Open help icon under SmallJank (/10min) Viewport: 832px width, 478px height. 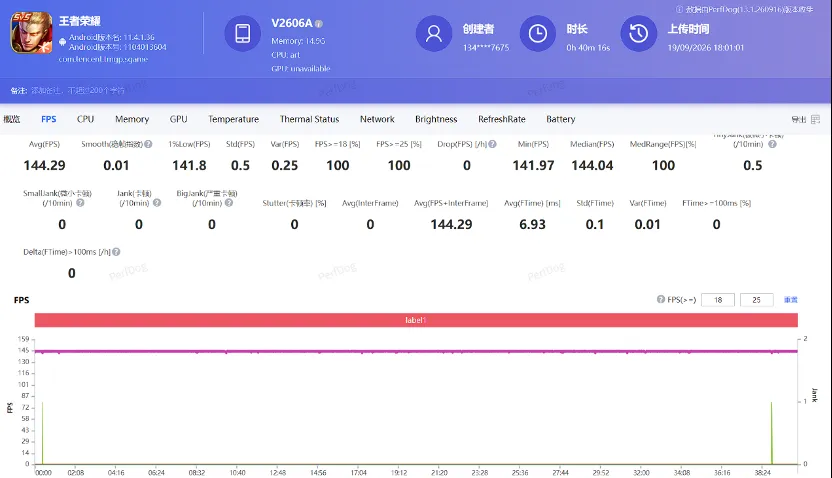pyautogui.click(x=80, y=203)
